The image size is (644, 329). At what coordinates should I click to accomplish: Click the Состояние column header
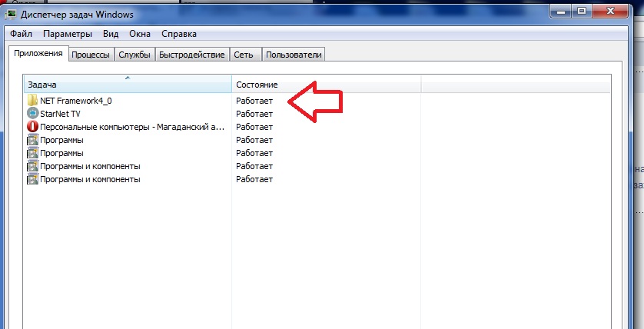326,84
